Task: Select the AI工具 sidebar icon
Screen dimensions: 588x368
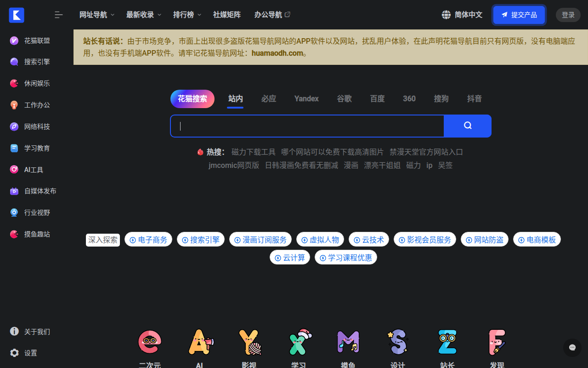Action: tap(14, 169)
